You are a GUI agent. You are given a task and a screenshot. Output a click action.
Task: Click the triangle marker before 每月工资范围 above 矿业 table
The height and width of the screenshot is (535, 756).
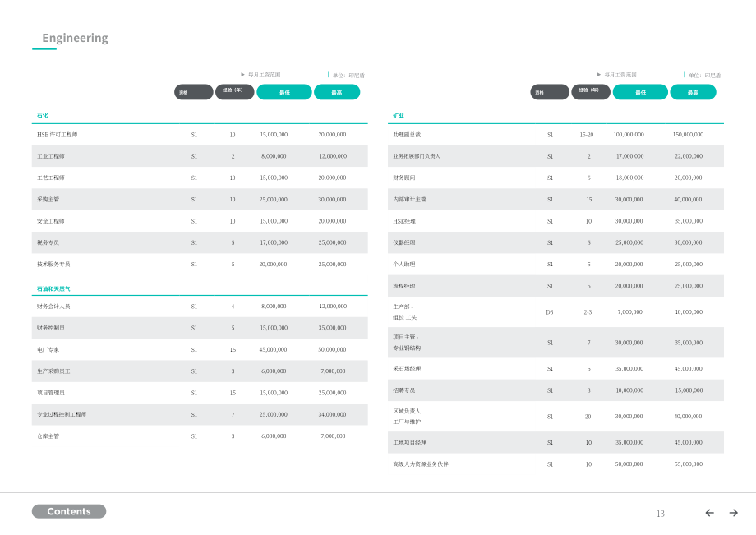(x=599, y=75)
